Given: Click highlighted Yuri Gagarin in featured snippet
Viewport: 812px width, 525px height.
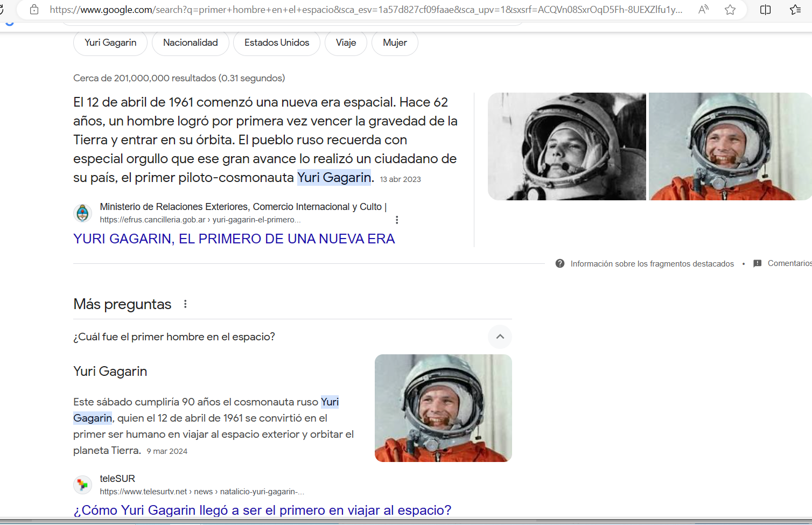Looking at the screenshot, I should [x=334, y=178].
